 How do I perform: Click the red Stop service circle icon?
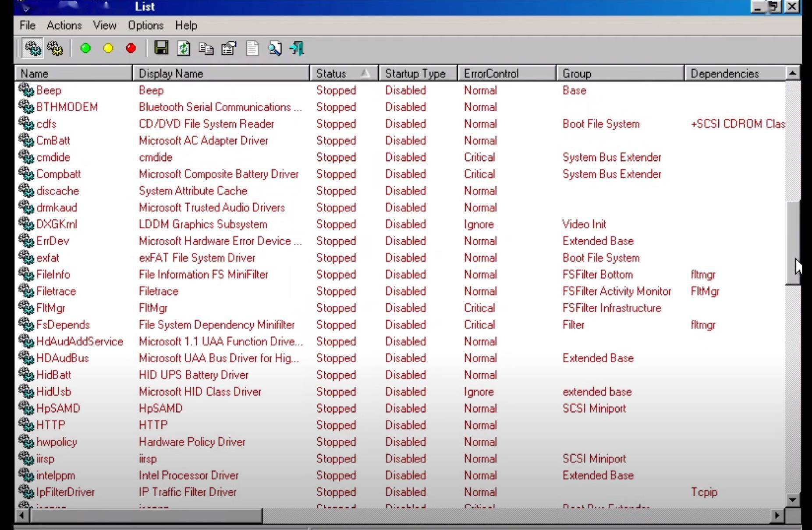point(131,49)
